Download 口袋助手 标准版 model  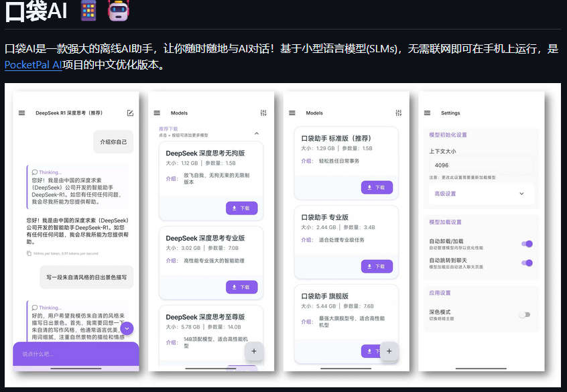pos(377,188)
